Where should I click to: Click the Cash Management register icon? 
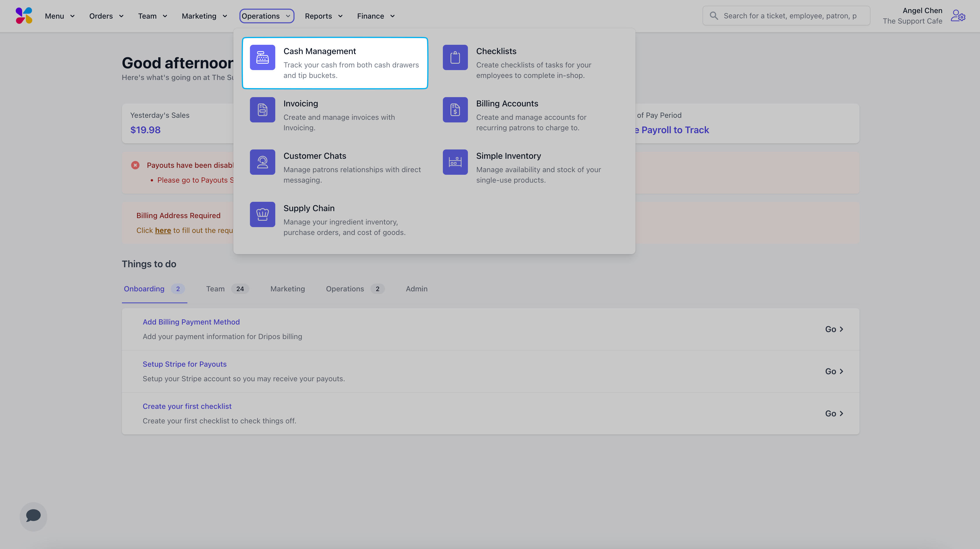pos(262,57)
